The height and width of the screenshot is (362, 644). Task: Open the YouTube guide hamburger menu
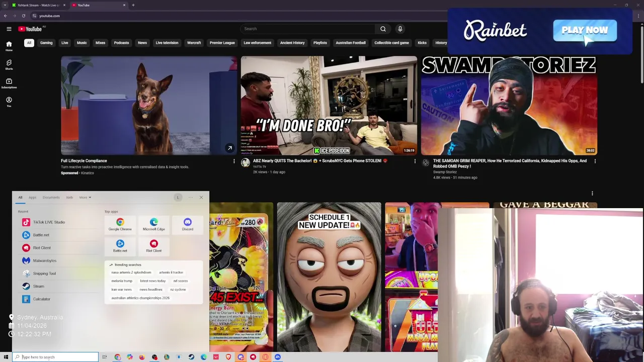click(9, 29)
